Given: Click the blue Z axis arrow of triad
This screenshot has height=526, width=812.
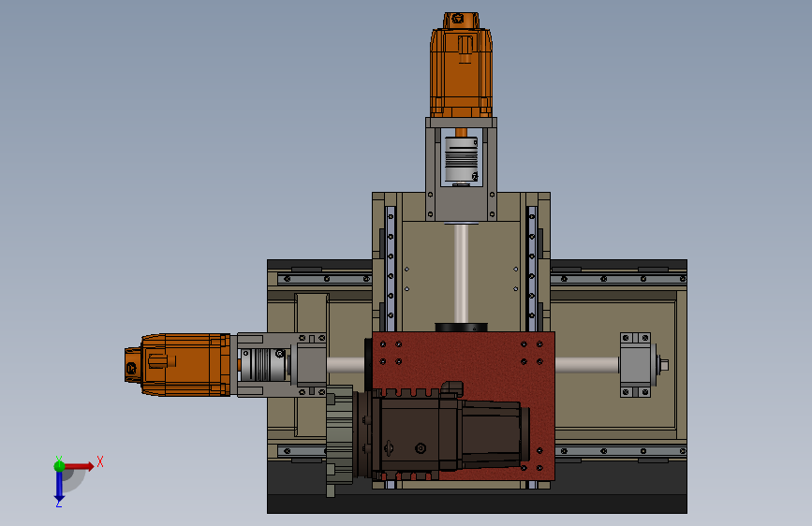Looking at the screenshot, I should click(x=59, y=487).
